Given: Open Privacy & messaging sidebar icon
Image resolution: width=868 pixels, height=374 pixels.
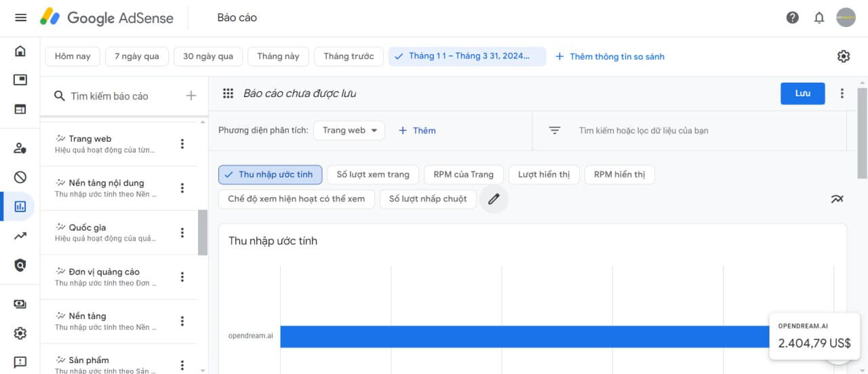Looking at the screenshot, I should tap(20, 148).
